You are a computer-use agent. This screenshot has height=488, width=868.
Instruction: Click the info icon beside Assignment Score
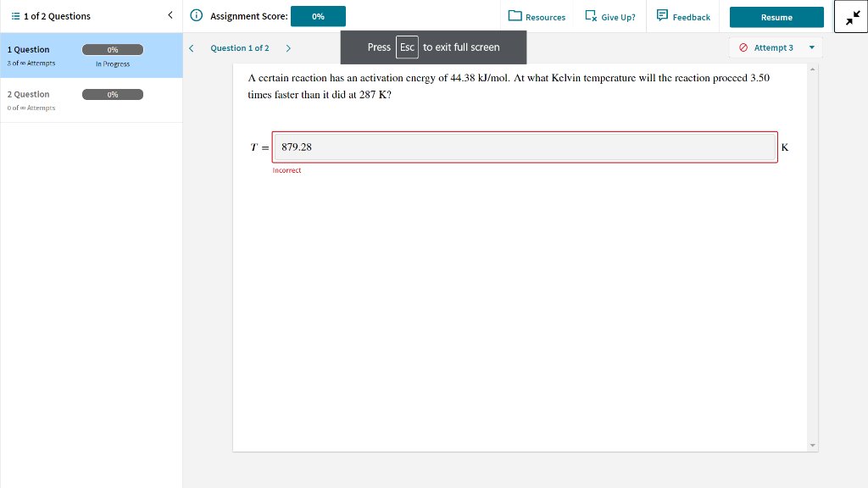(195, 15)
